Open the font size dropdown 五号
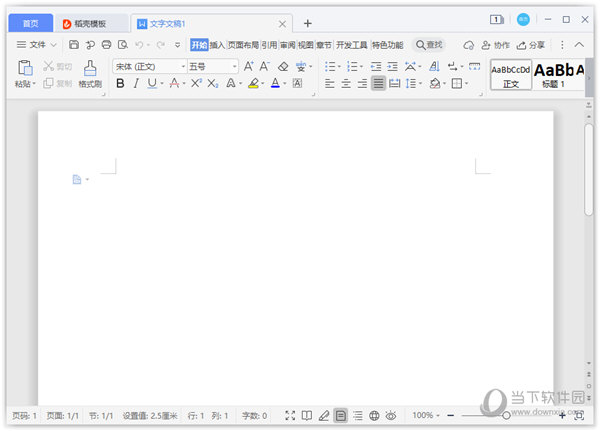 pos(212,66)
